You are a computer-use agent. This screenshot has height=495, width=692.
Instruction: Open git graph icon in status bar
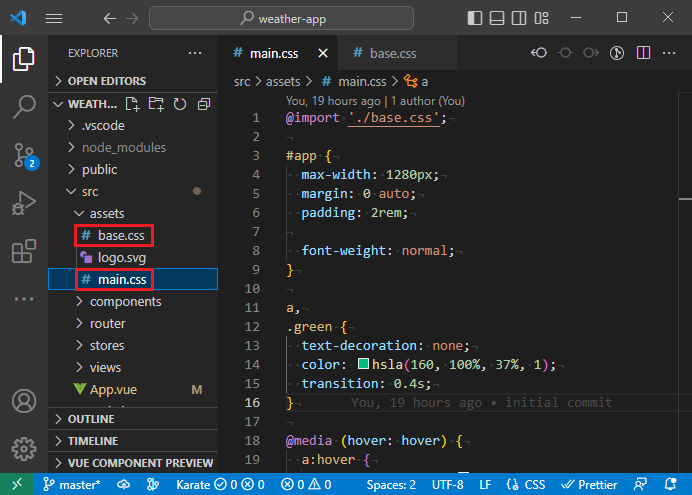point(153,484)
